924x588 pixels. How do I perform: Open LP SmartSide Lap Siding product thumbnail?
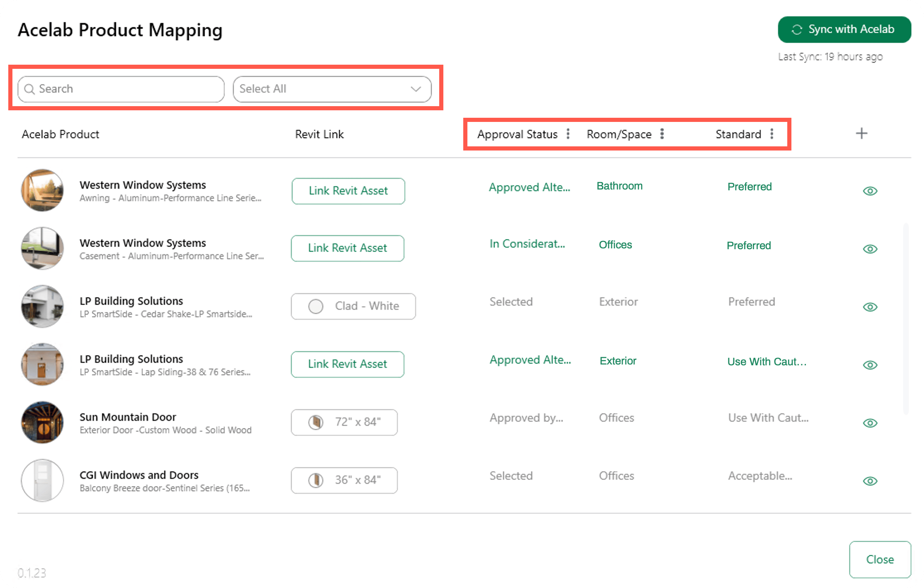(x=42, y=364)
